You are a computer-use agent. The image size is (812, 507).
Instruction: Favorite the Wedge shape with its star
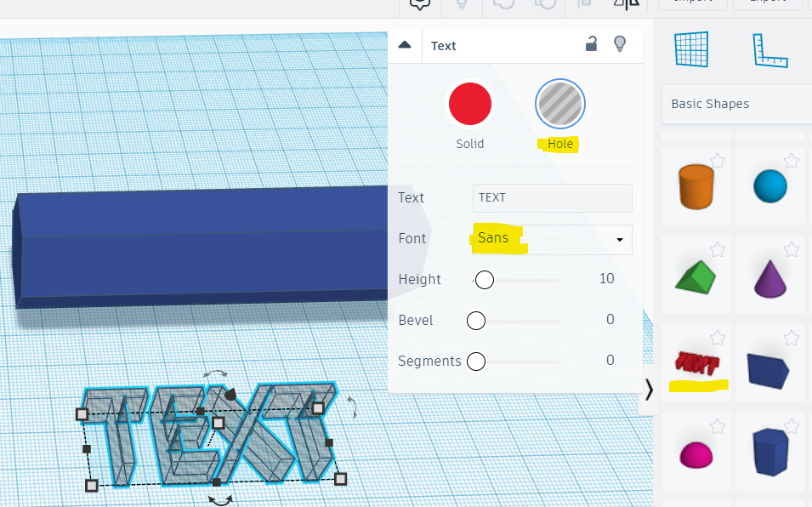tap(792, 339)
